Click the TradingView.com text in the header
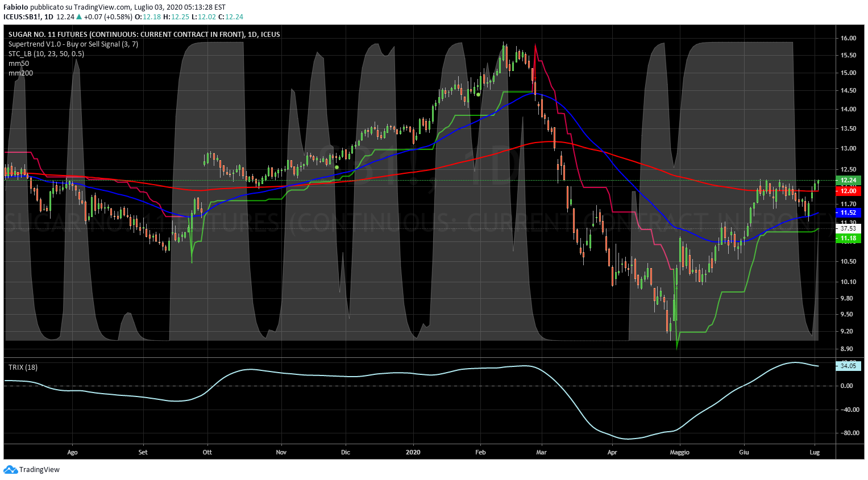This screenshot has height=480, width=868. click(102, 7)
